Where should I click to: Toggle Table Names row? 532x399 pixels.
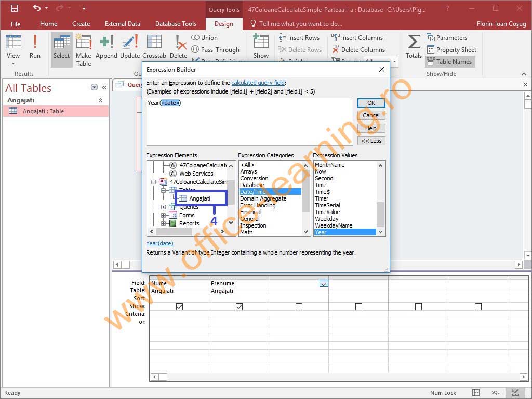[449, 61]
